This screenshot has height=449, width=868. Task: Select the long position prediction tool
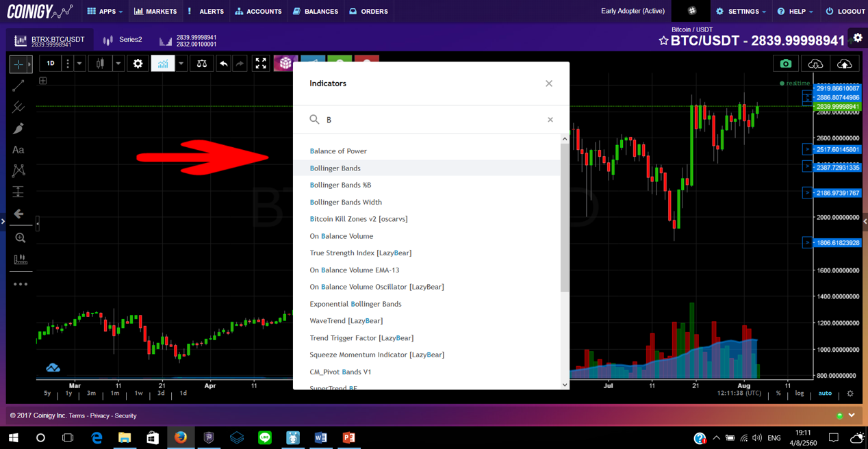pos(18,192)
